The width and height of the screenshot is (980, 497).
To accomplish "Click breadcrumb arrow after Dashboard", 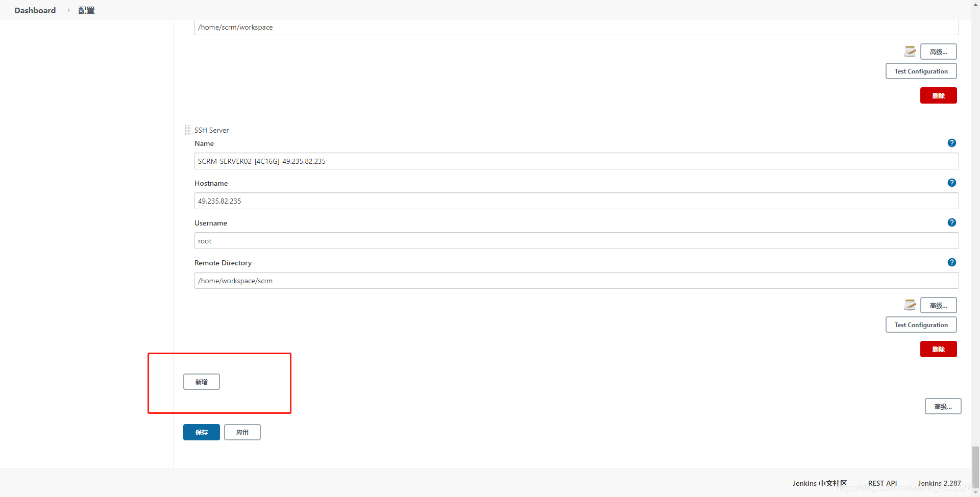I will (68, 10).
